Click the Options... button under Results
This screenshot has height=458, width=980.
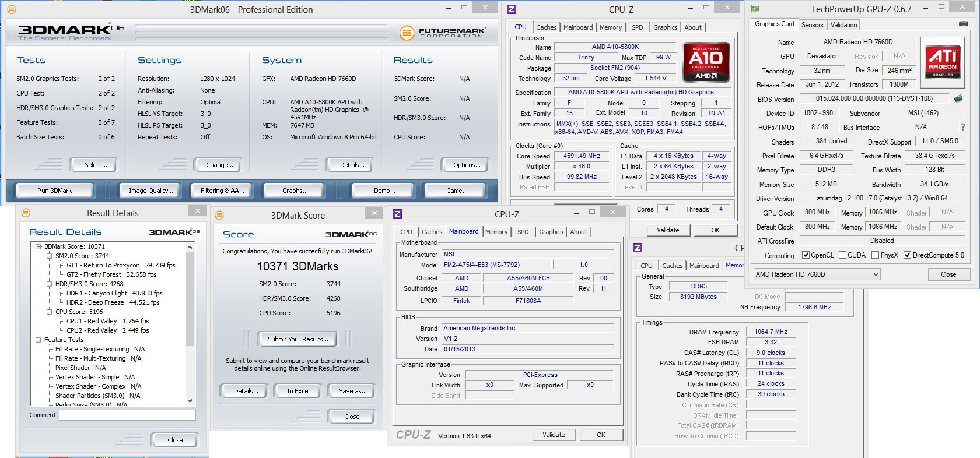[467, 165]
